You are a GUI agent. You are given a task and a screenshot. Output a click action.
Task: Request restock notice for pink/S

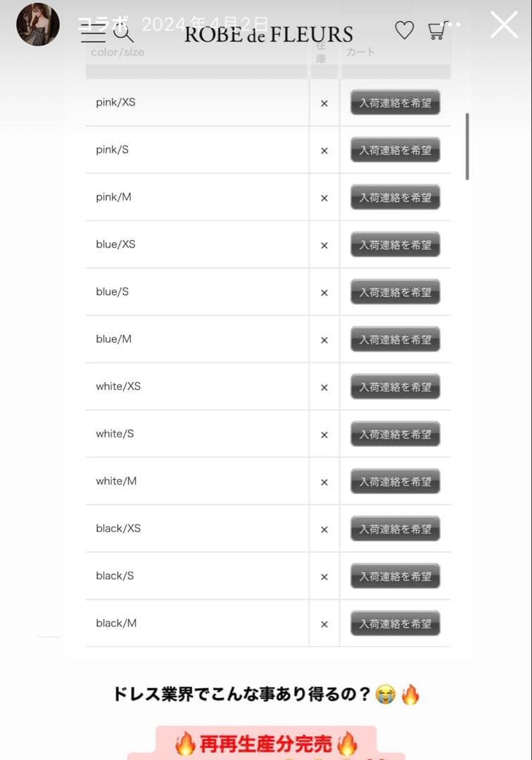(395, 150)
